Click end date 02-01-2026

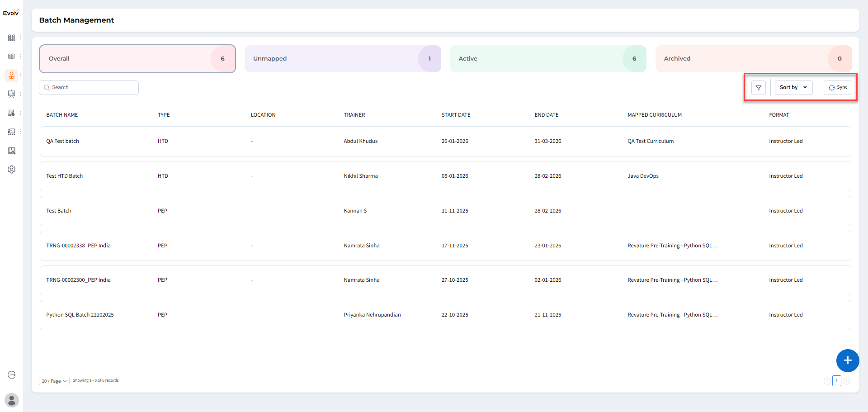(548, 280)
